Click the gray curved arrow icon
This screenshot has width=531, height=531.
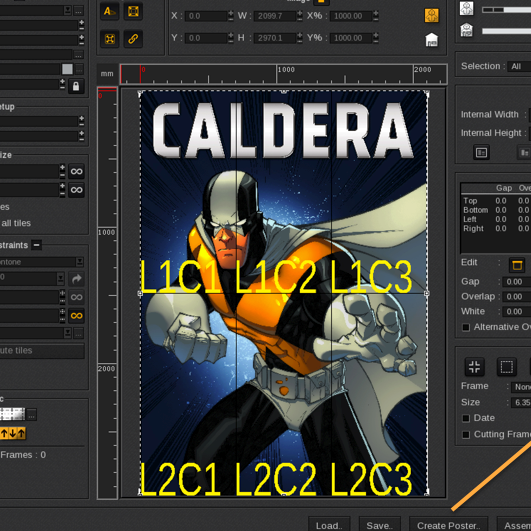(77, 279)
